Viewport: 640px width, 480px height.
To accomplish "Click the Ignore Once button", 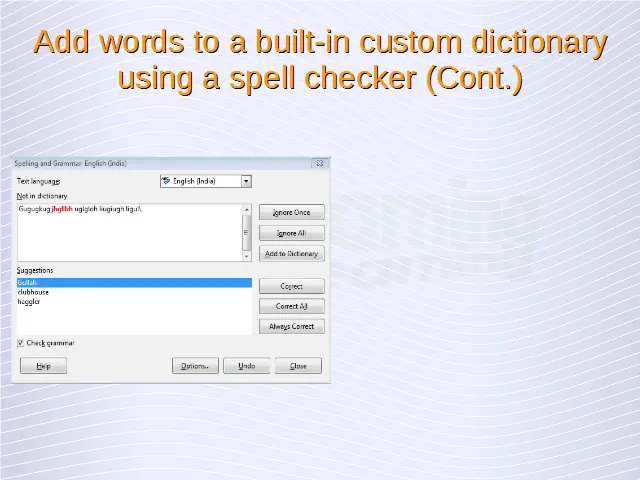I will click(x=292, y=213).
